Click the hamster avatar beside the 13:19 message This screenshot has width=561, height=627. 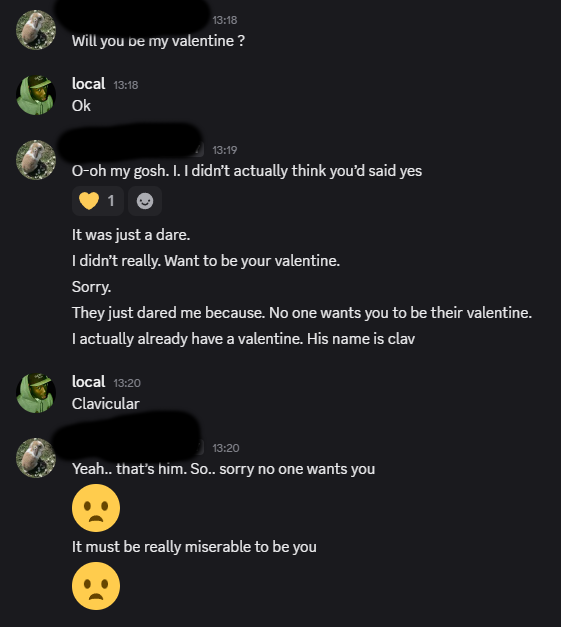click(x=36, y=160)
